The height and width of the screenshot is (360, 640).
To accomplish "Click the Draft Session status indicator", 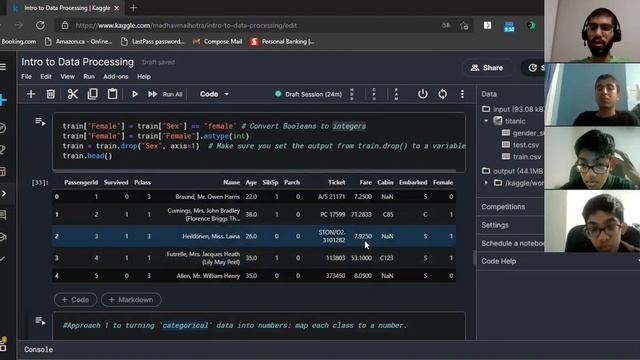I will (309, 94).
